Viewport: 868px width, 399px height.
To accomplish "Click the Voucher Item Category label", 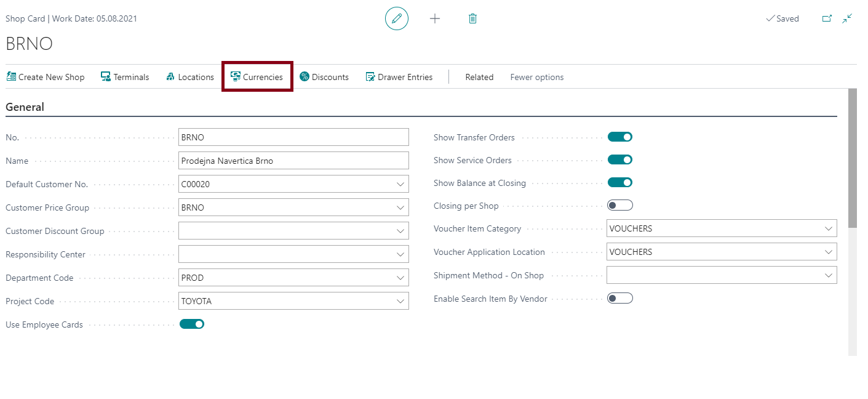I will [477, 228].
